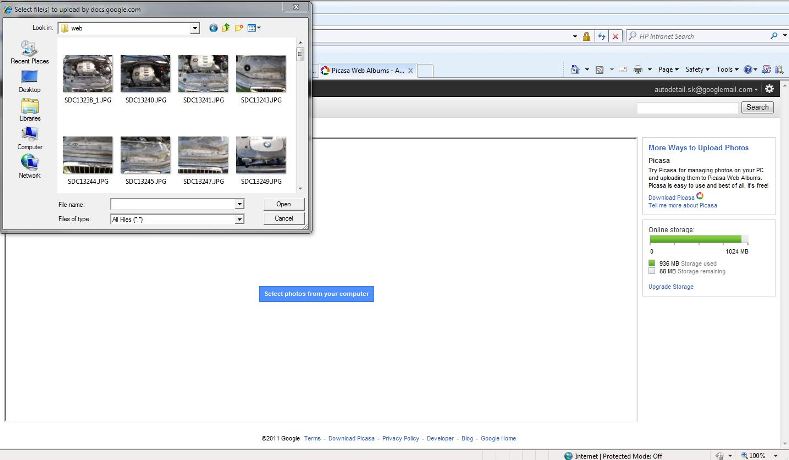
Task: Click the Print icon in IE command bar
Action: pos(638,69)
